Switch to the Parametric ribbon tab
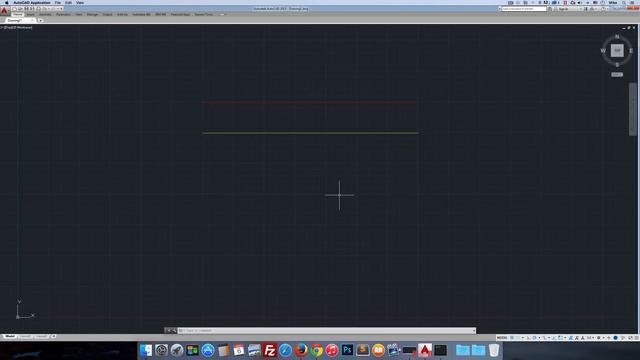The width and height of the screenshot is (640, 360). tap(63, 14)
